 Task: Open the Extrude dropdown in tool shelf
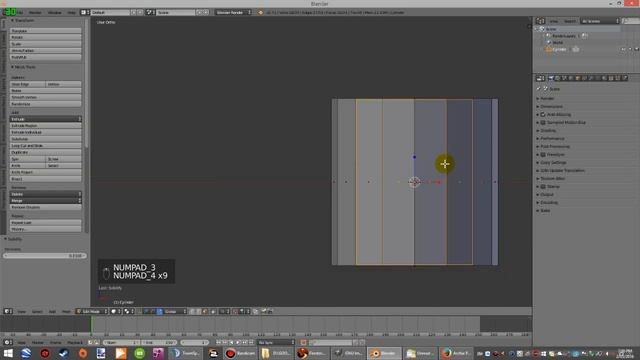45,119
